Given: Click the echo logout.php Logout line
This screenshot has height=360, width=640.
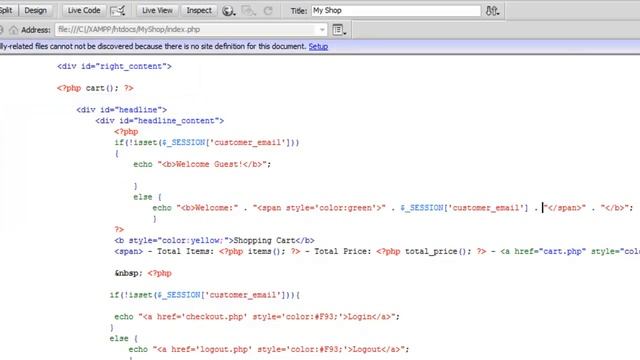Looking at the screenshot, I should coord(269,349).
